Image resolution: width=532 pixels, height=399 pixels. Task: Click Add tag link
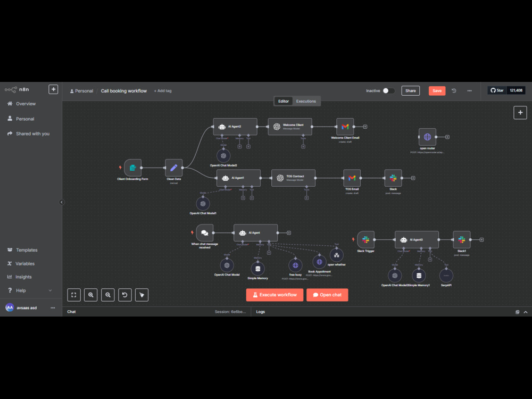pos(163,91)
